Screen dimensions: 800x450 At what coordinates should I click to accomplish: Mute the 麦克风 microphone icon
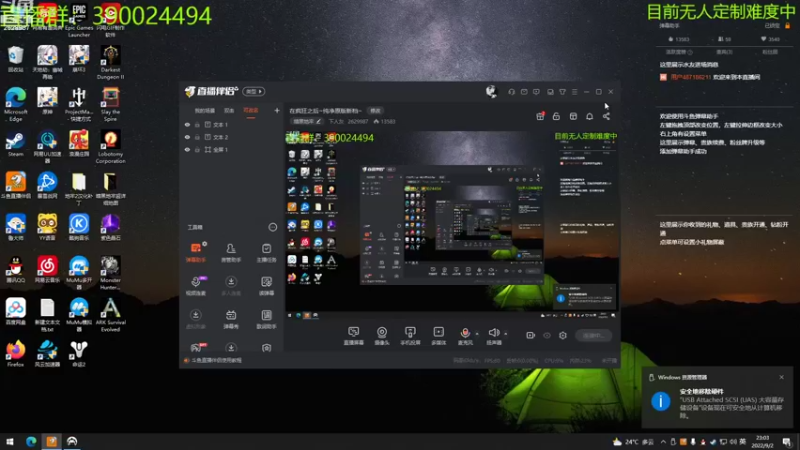coord(465,333)
